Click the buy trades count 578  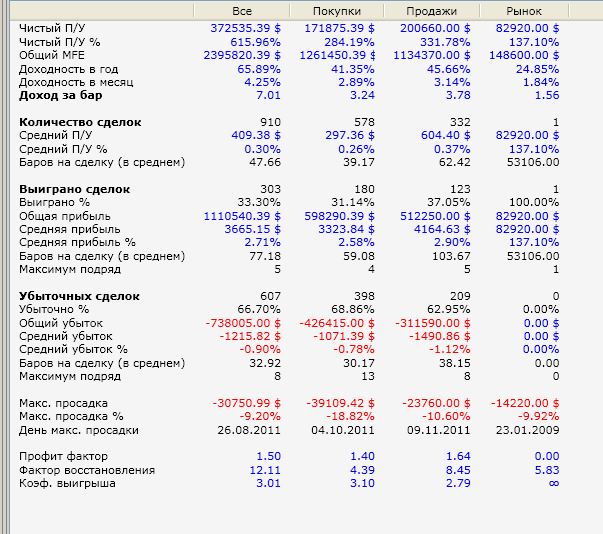364,122
